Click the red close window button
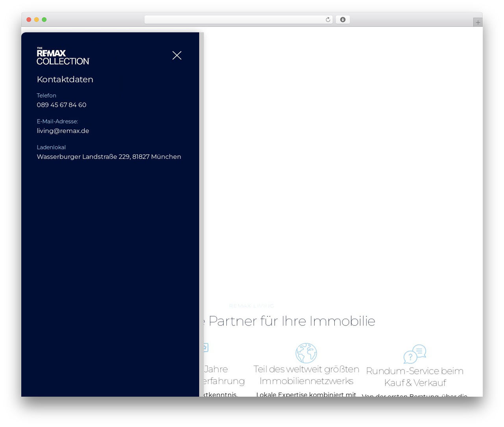The image size is (504, 427). [x=29, y=20]
